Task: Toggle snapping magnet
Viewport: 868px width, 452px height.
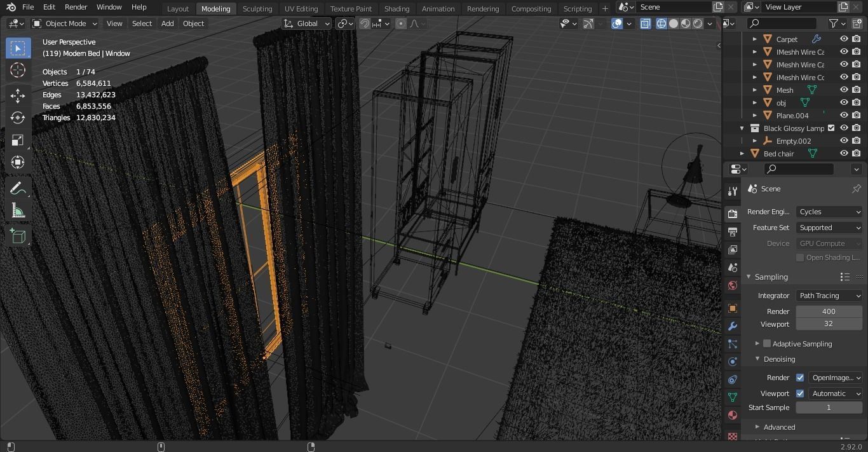Action: pyautogui.click(x=365, y=24)
